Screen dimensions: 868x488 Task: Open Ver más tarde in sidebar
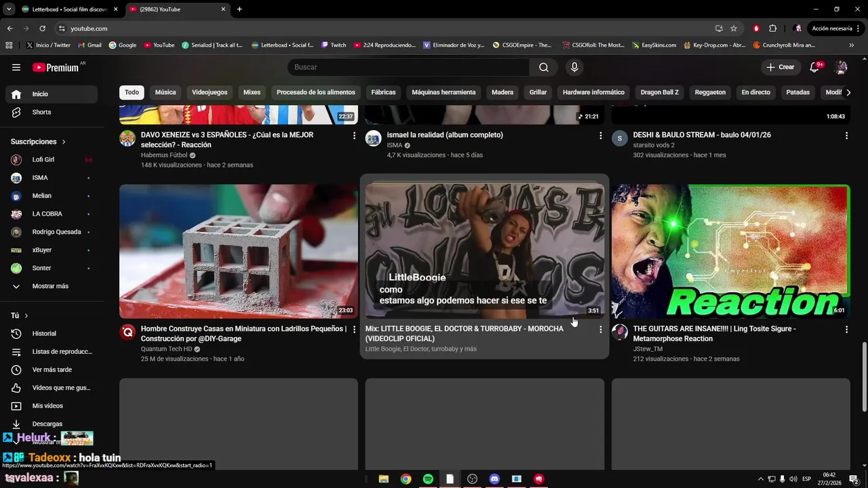52,369
